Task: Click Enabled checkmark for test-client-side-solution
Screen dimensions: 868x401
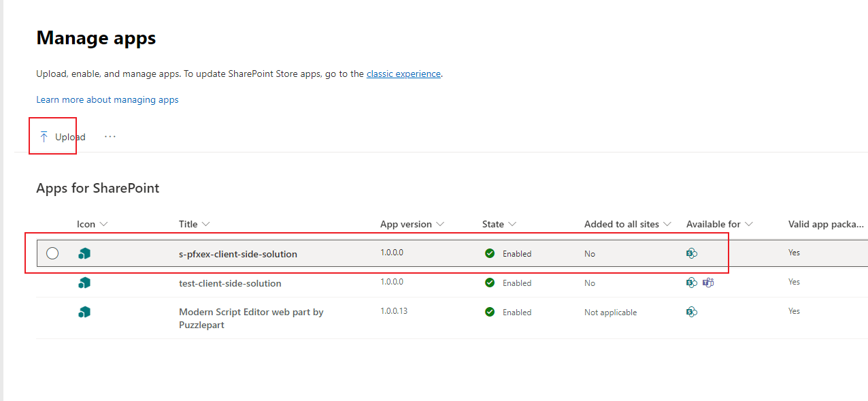Action: coord(490,283)
